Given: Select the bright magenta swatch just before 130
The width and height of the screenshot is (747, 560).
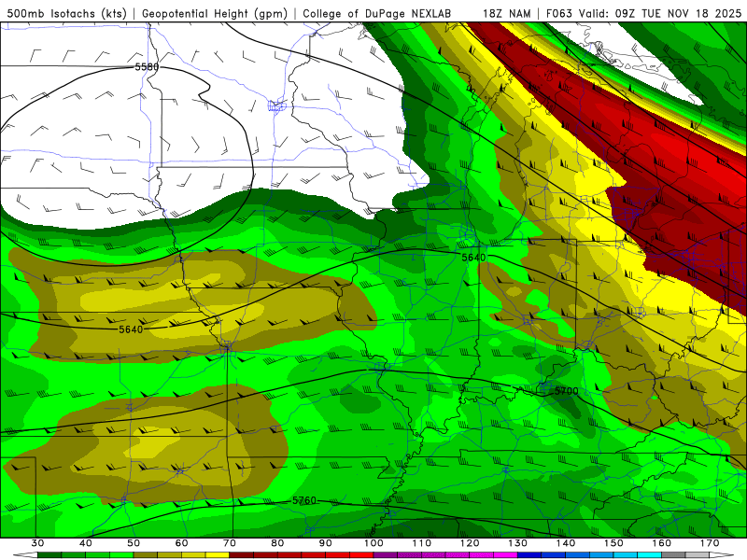Looking at the screenshot, I should pyautogui.click(x=506, y=555).
